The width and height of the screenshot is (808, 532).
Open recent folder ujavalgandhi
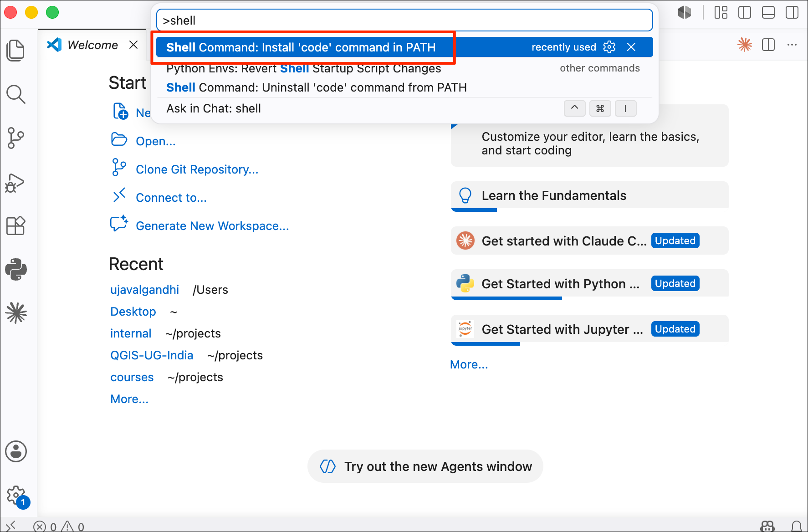[x=144, y=290]
